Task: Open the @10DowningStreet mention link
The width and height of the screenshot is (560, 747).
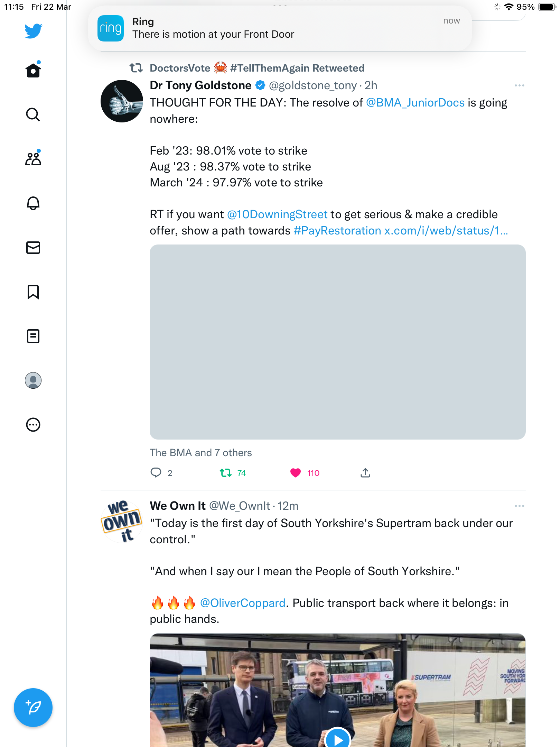Action: tap(277, 214)
